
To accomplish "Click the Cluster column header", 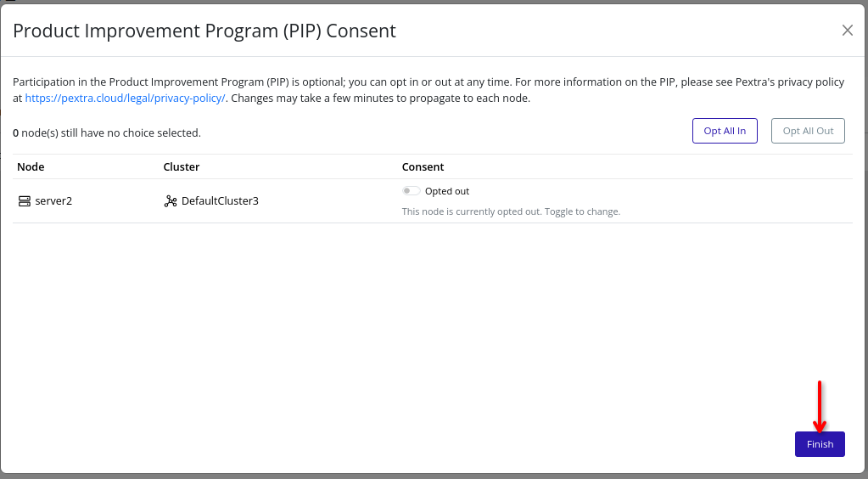I will point(182,166).
